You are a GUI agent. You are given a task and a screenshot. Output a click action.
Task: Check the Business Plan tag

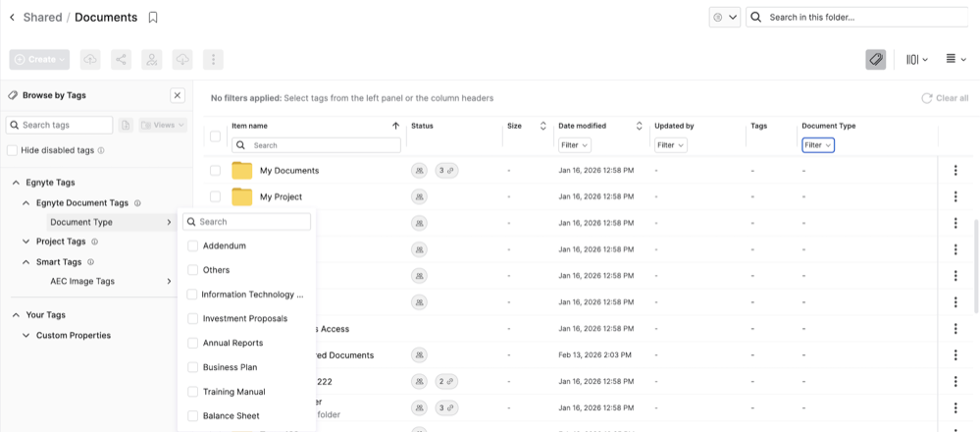(x=192, y=367)
